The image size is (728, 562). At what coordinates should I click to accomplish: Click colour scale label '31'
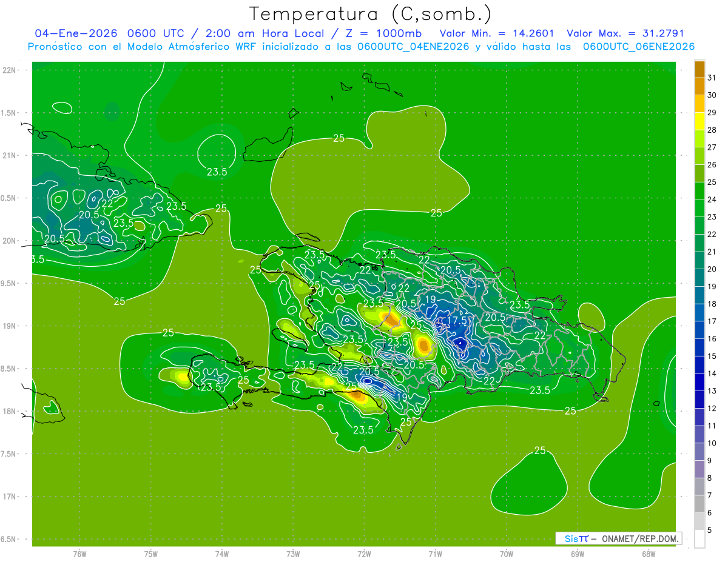712,78
